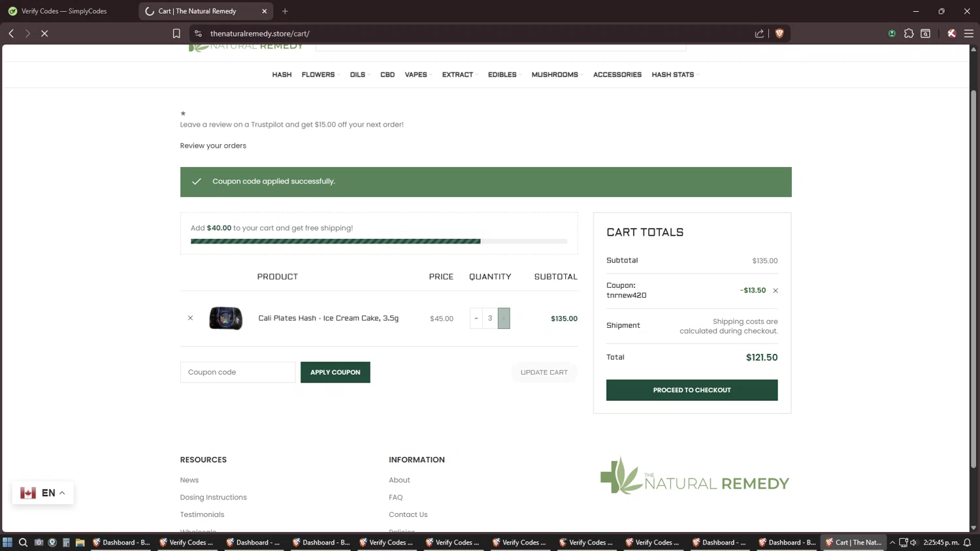
Task: Click the cart Total amount $121.50
Action: (x=762, y=357)
